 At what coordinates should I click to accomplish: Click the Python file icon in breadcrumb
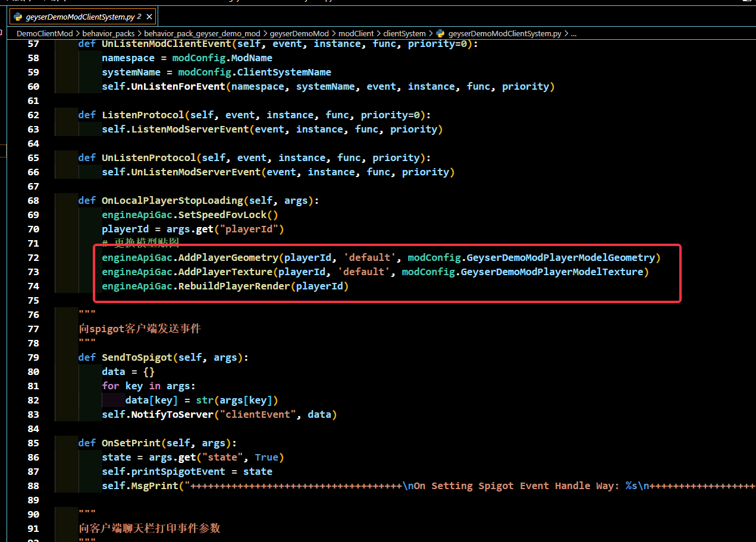440,34
